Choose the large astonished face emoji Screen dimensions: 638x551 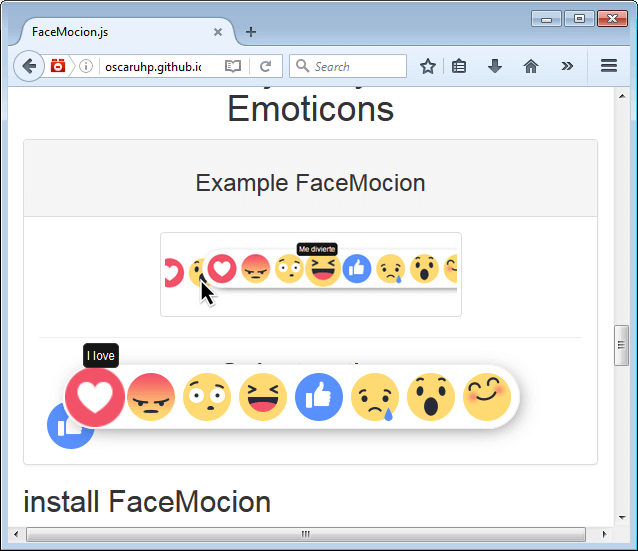[207, 397]
